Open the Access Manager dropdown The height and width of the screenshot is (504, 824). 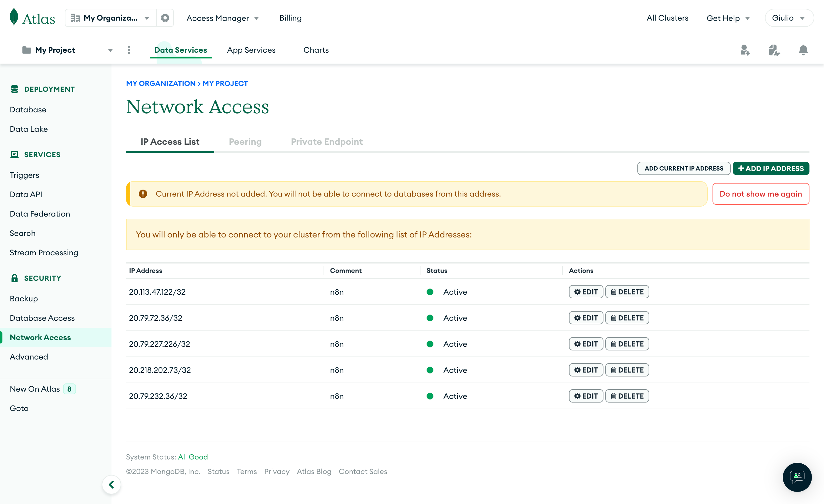point(222,18)
